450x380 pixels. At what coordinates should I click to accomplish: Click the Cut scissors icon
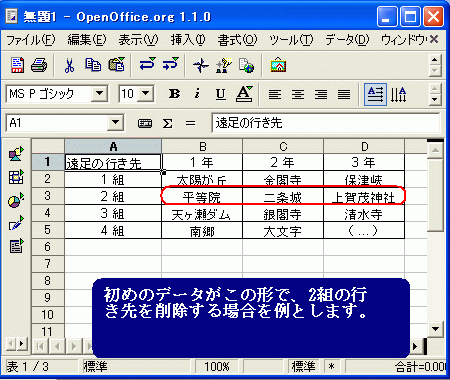[69, 65]
